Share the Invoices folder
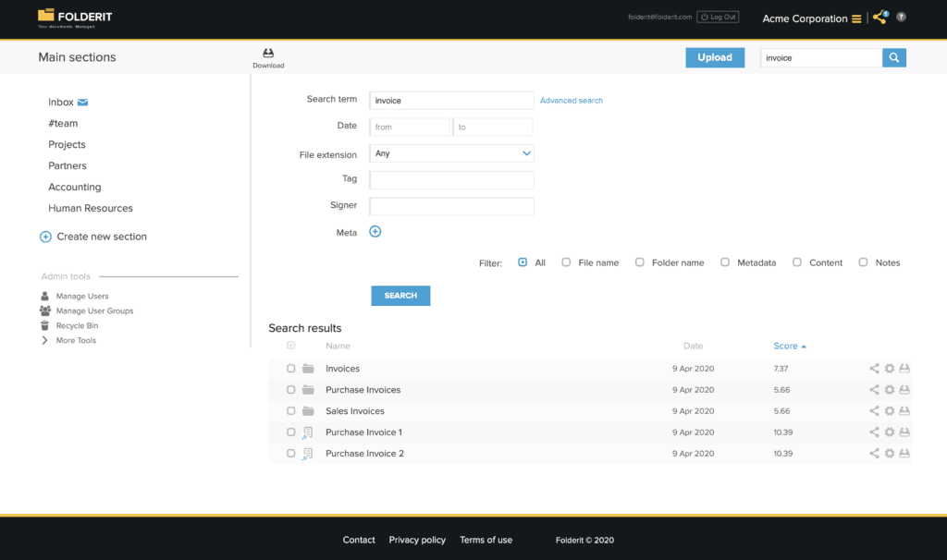The image size is (947, 560). pos(874,369)
